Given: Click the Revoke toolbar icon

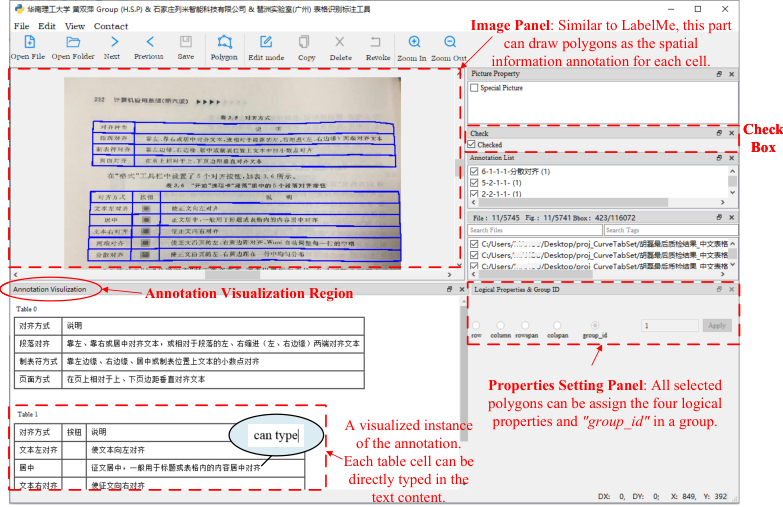Looking at the screenshot, I should tap(376, 41).
